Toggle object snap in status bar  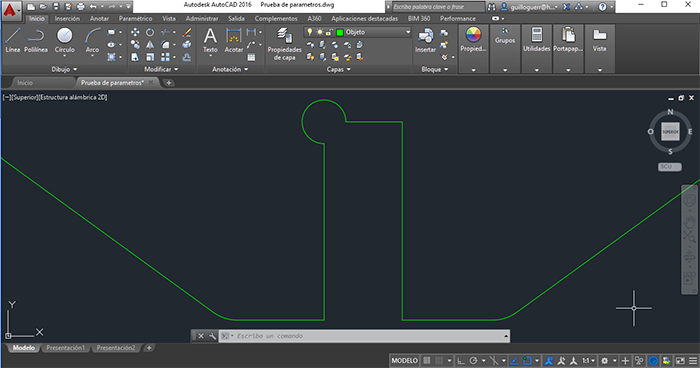[x=528, y=360]
